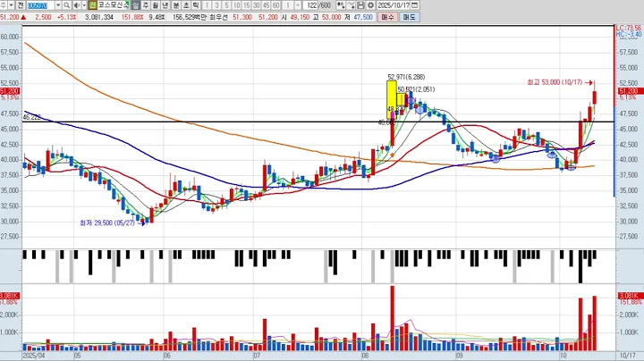Click the trading value 156,529백만
644x361 pixels.
[190, 17]
